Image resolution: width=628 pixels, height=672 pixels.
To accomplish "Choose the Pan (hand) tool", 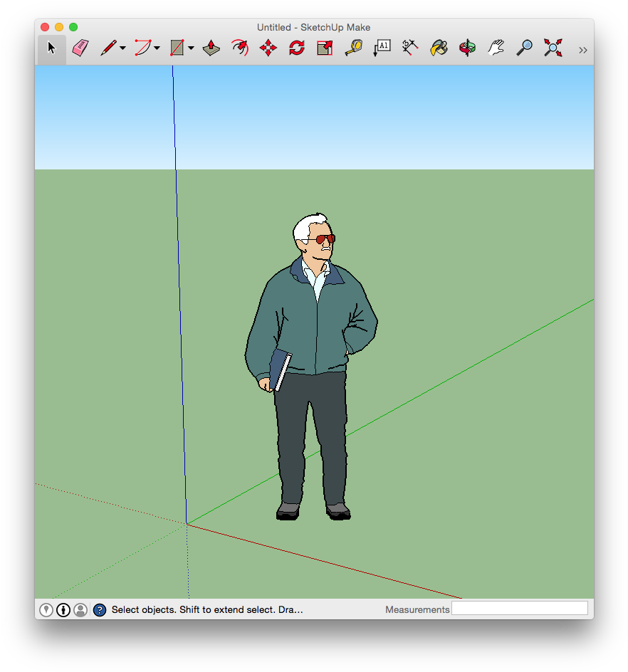I will click(x=496, y=47).
